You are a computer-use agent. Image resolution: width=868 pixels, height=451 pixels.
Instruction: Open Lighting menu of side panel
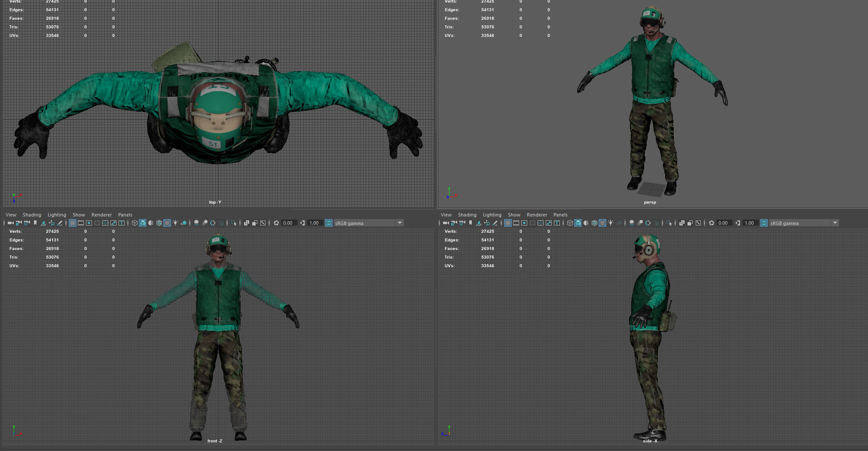point(492,215)
